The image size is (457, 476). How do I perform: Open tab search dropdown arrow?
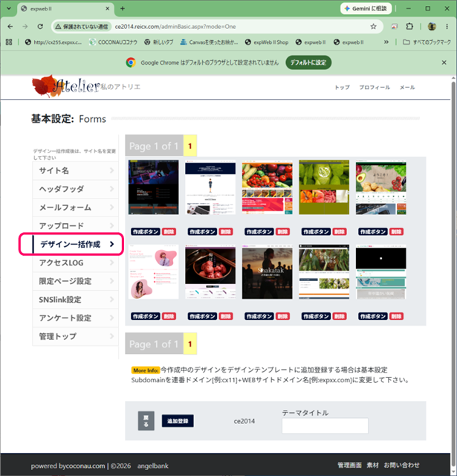click(x=9, y=8)
